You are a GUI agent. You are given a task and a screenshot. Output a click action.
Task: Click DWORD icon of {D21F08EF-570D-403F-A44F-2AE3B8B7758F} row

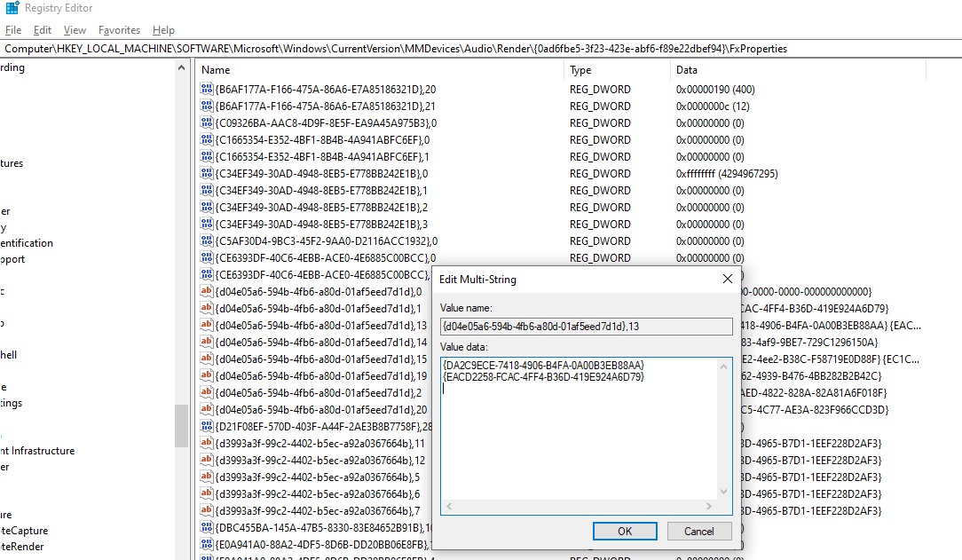tap(207, 426)
